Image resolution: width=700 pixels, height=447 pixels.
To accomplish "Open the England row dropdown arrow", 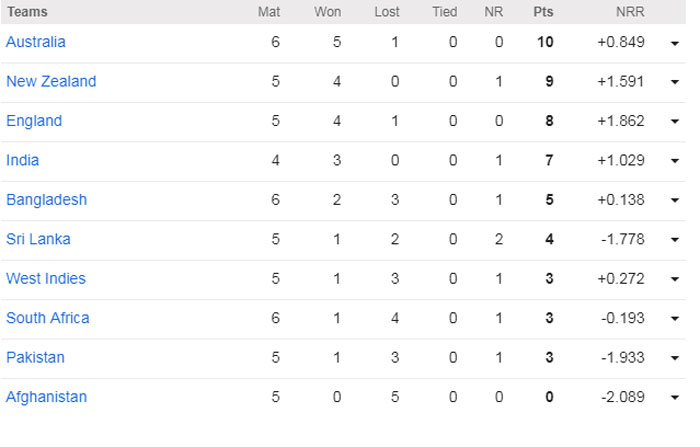I will 676,122.
